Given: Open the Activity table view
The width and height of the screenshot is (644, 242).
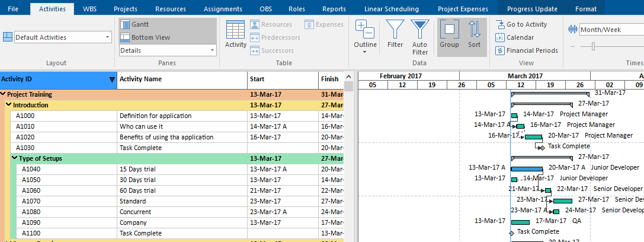Looking at the screenshot, I should click(x=236, y=34).
